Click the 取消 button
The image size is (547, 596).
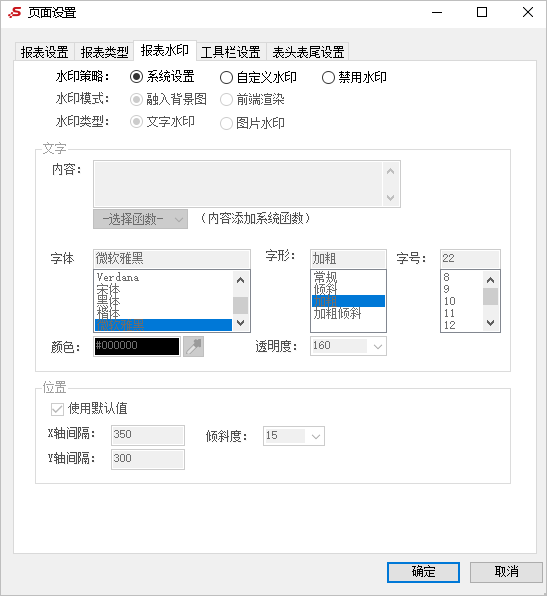click(x=506, y=572)
